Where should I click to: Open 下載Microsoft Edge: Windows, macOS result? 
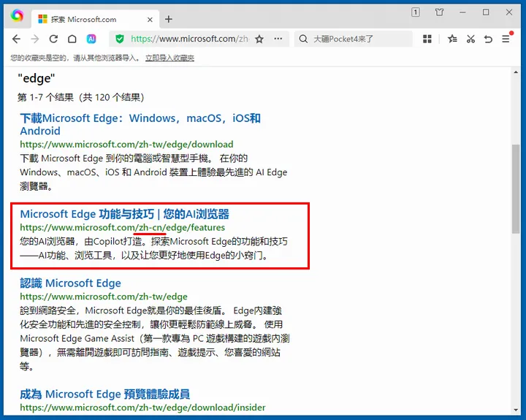140,124
